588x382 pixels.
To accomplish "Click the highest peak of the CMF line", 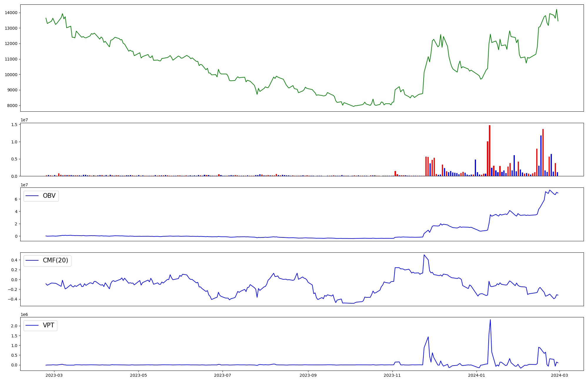I will tap(424, 255).
